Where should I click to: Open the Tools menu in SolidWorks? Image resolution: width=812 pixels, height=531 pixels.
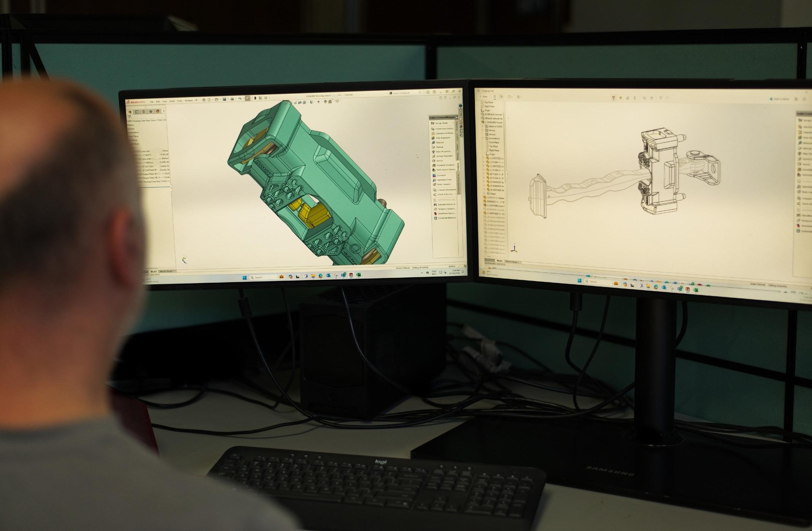[x=180, y=101]
